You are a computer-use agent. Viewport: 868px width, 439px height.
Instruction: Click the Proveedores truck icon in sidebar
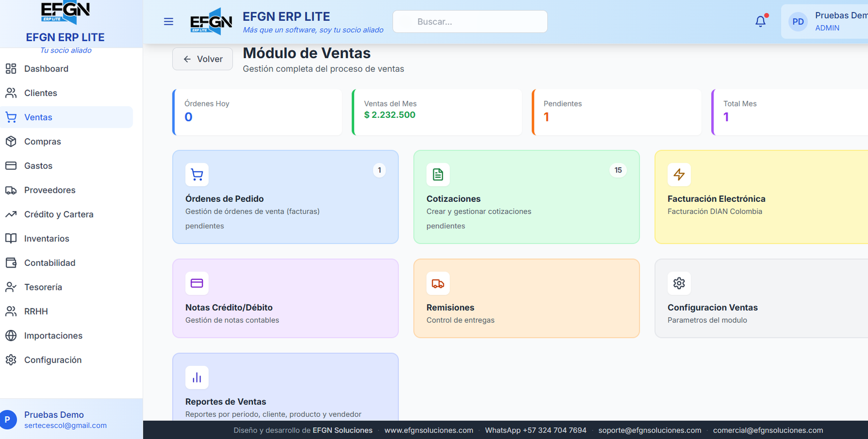11,190
